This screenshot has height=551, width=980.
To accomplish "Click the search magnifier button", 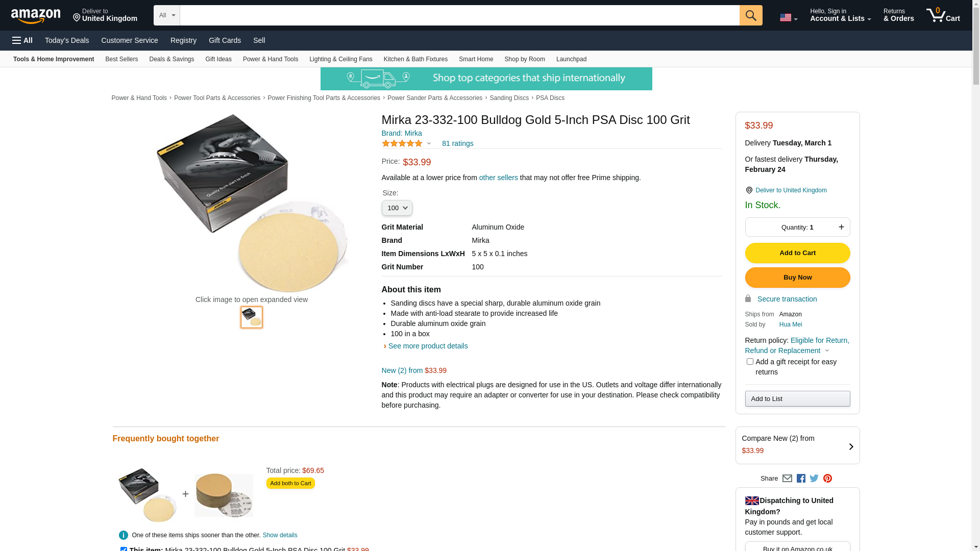I will 750,15.
